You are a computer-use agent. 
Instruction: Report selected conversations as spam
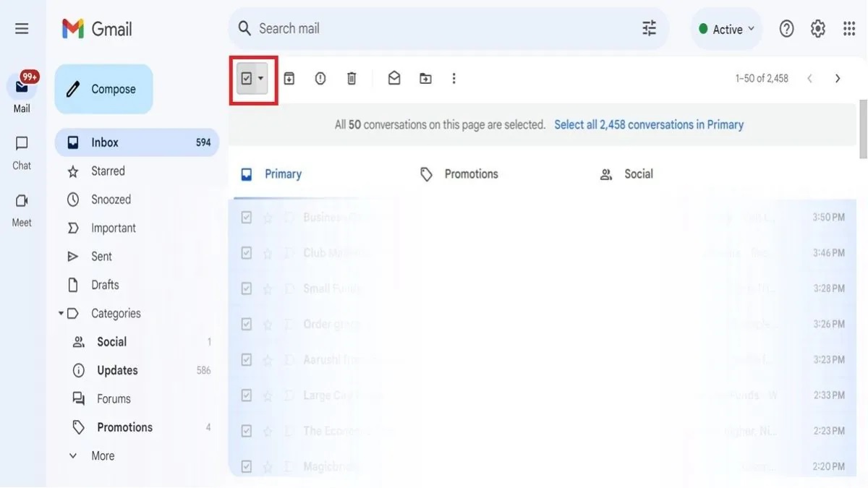click(320, 78)
